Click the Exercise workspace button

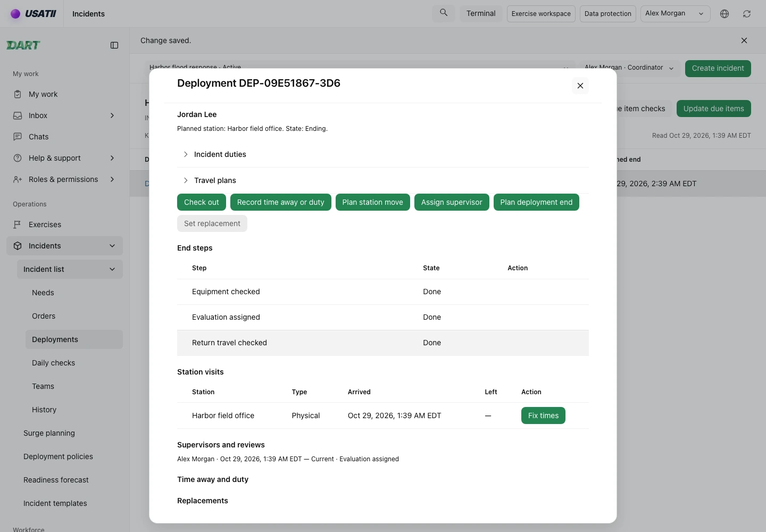point(541,13)
